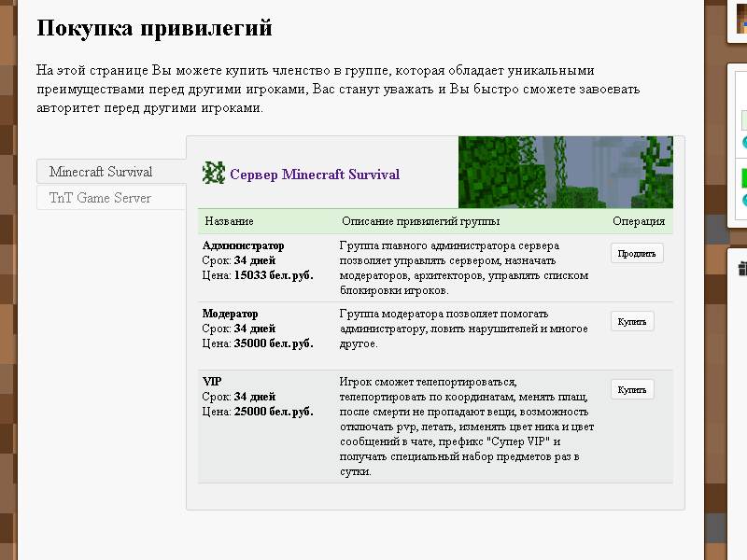Image resolution: width=747 pixels, height=560 pixels.
Task: Select the Описание привилегий группы header
Action: (421, 221)
